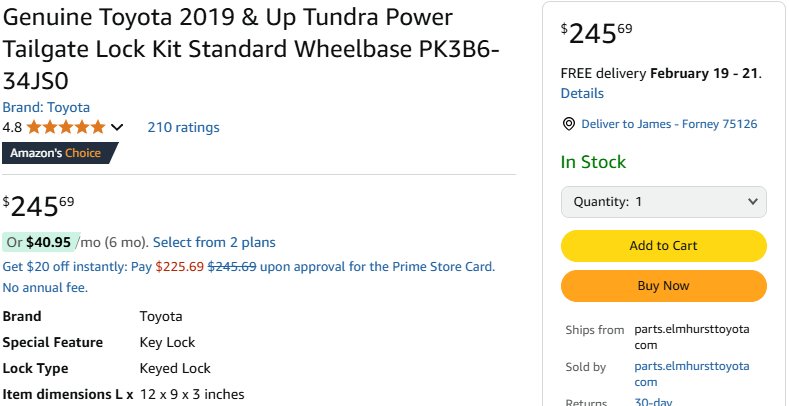Open the Prime Store Card $20 off offer

click(x=249, y=267)
